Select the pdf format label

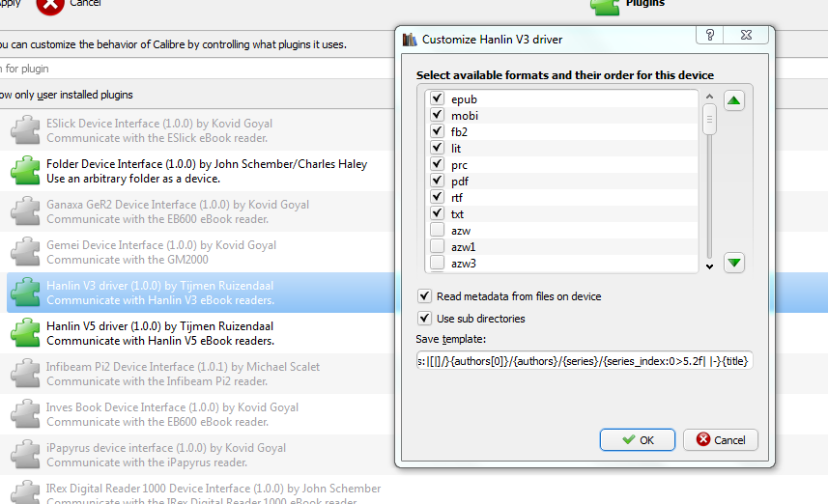460,182
